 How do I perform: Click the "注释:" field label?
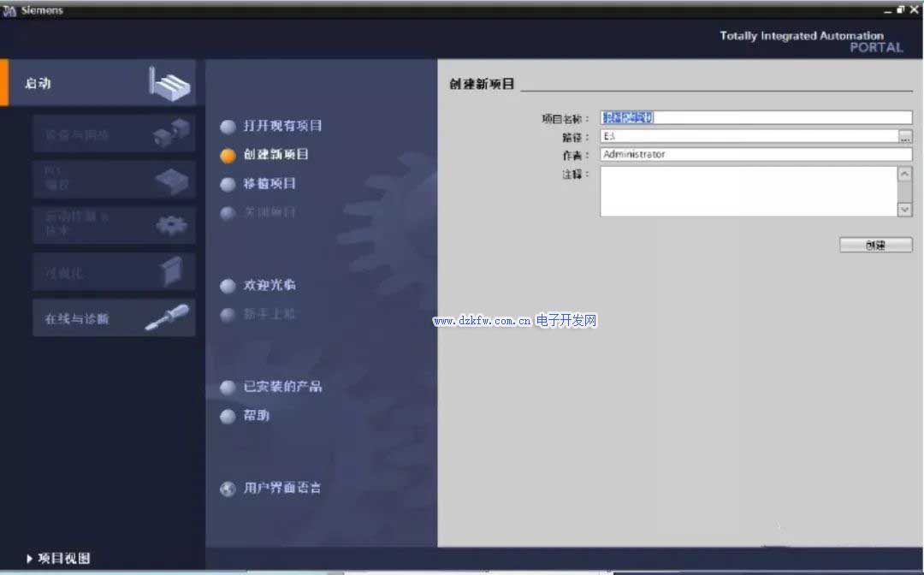tap(576, 175)
